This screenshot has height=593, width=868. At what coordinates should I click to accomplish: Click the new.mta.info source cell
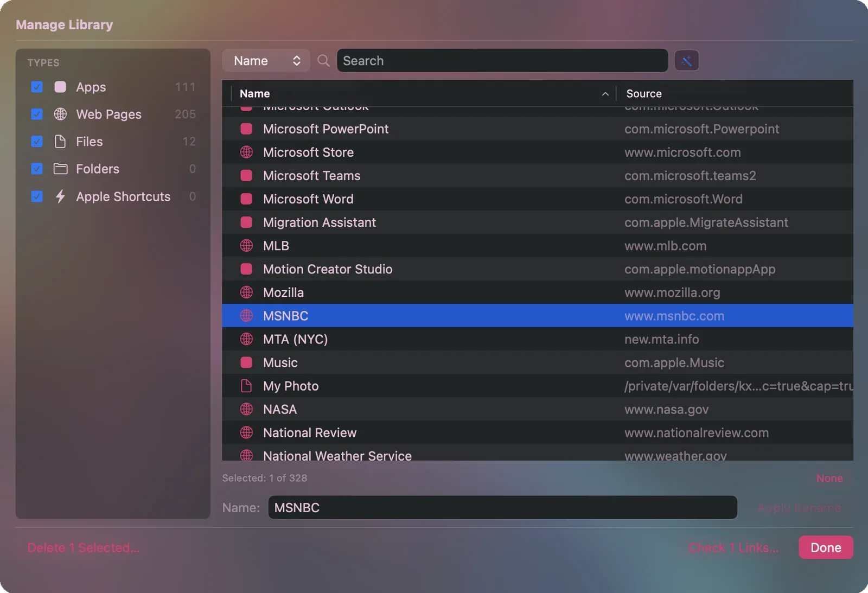click(661, 339)
